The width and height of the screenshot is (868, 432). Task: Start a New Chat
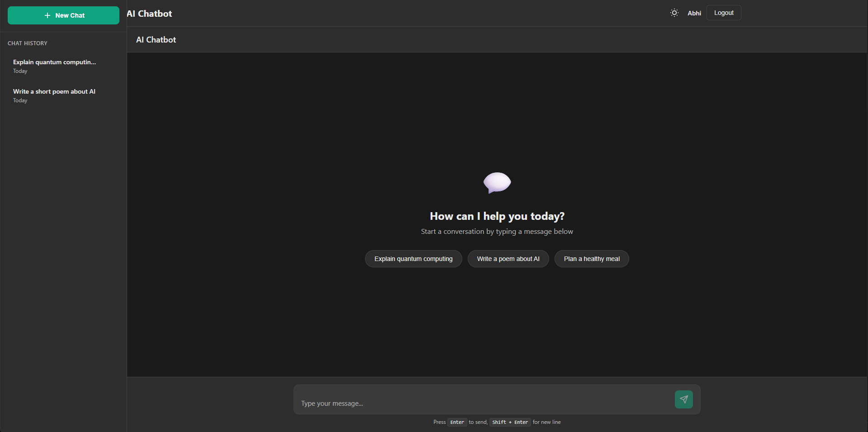63,15
